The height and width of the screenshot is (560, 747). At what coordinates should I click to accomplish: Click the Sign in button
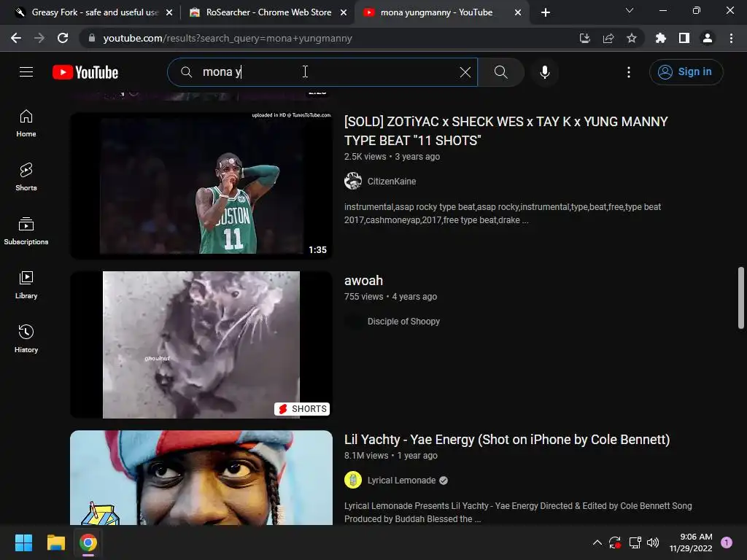686,72
